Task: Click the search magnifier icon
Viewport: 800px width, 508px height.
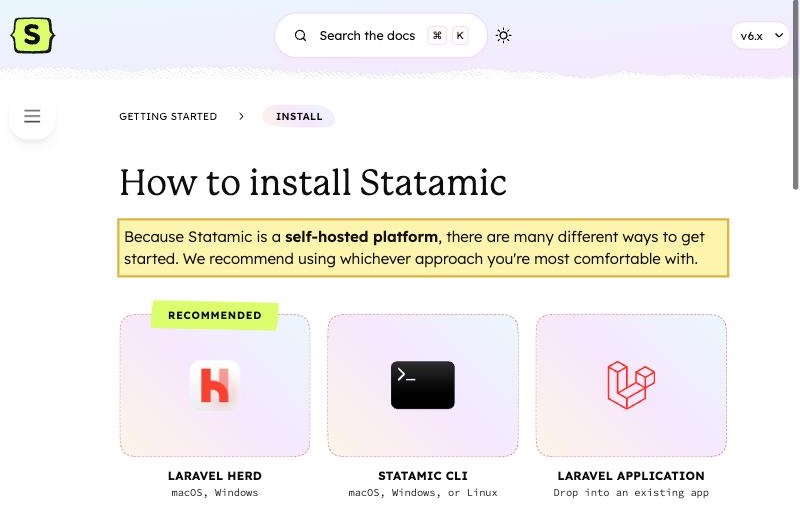Action: pos(301,36)
